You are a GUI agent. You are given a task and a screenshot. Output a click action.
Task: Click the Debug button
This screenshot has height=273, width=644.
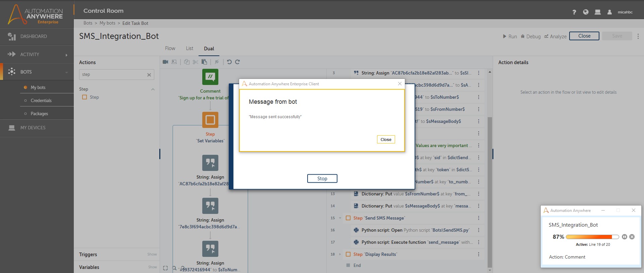[531, 36]
